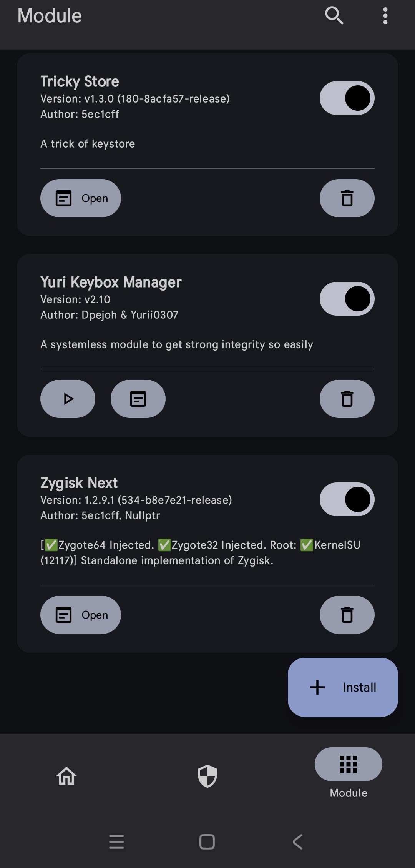415x868 pixels.
Task: Open the recent apps navigation button
Action: pos(116,842)
